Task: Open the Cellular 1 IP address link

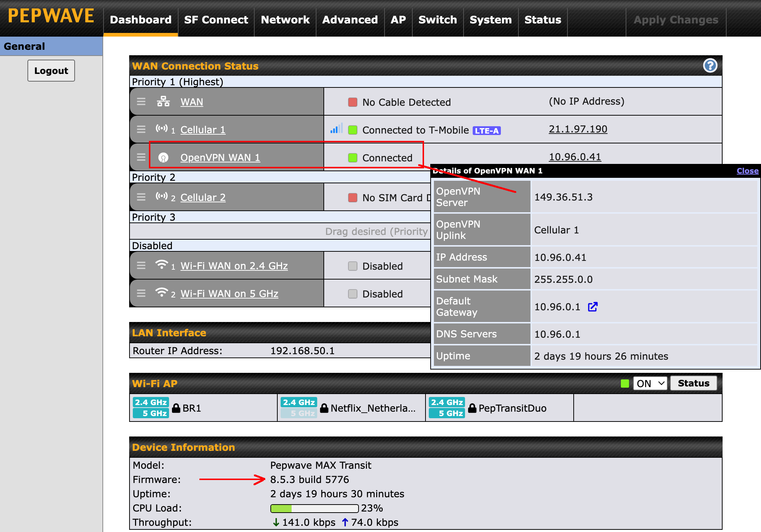Action: (x=578, y=129)
